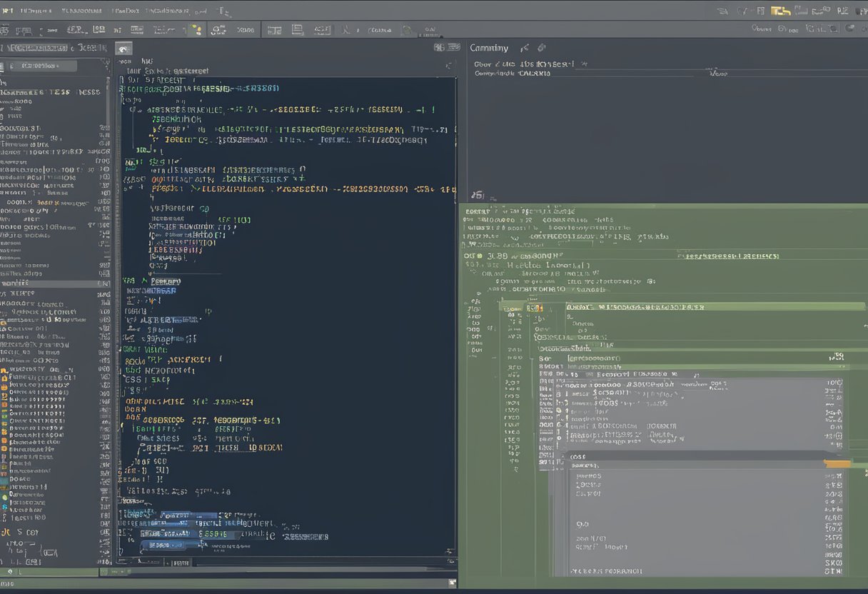Click the paw-print toolbar icon with yellow dots
Screen dimensions: 868x594
pos(196,30)
